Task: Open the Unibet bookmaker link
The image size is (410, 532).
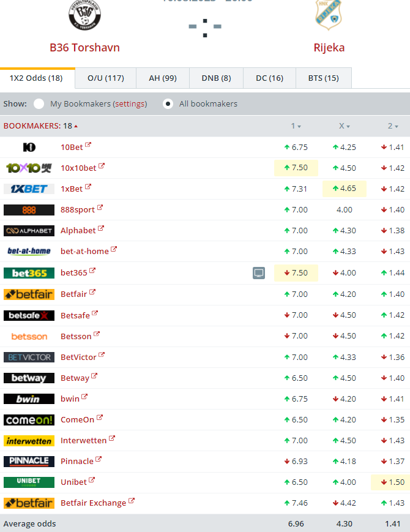Action: click(x=73, y=482)
